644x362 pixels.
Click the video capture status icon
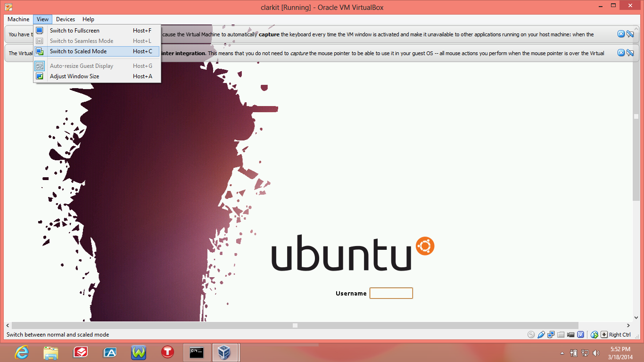571,335
